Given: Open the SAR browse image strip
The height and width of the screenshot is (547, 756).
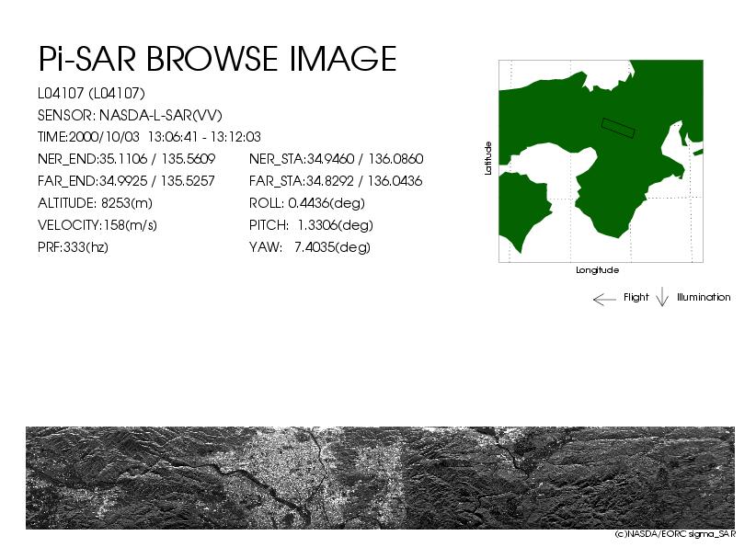Looking at the screenshot, I should [381, 478].
